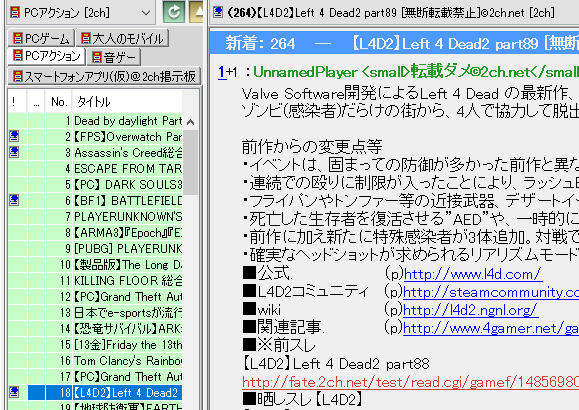Open thread 6 【BF1】BATTLEFIELD
The image size is (579, 410).
(x=128, y=201)
